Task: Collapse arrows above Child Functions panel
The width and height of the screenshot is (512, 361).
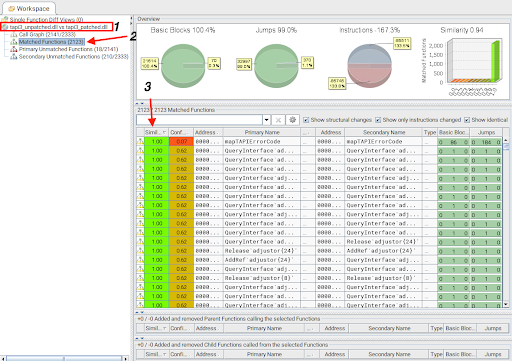Action: point(139,338)
